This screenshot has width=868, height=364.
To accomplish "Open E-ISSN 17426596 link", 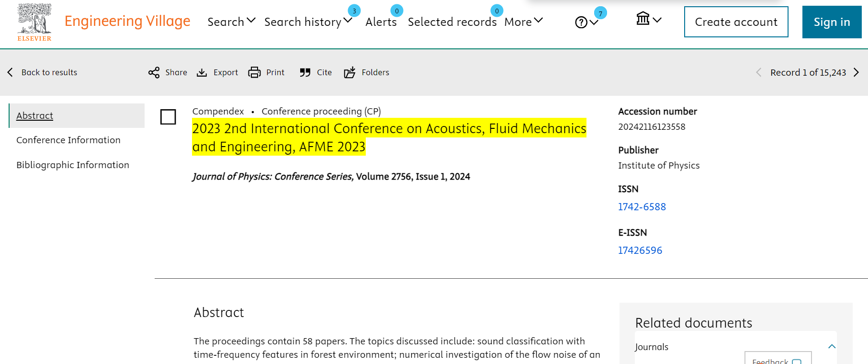I will point(640,250).
